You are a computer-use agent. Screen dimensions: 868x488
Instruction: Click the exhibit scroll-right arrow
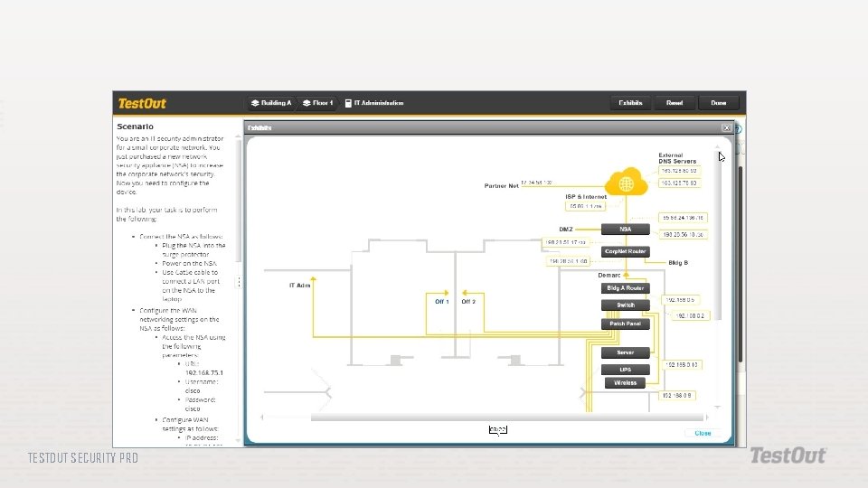[x=707, y=418]
